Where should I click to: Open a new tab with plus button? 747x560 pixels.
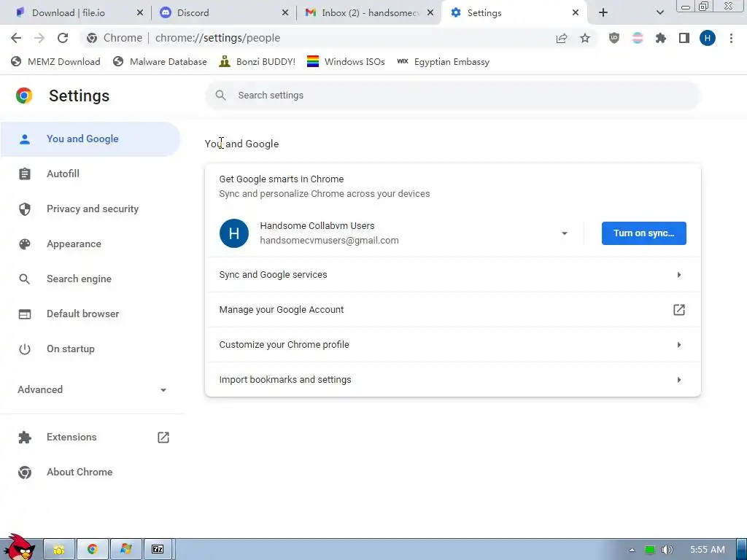(x=603, y=13)
